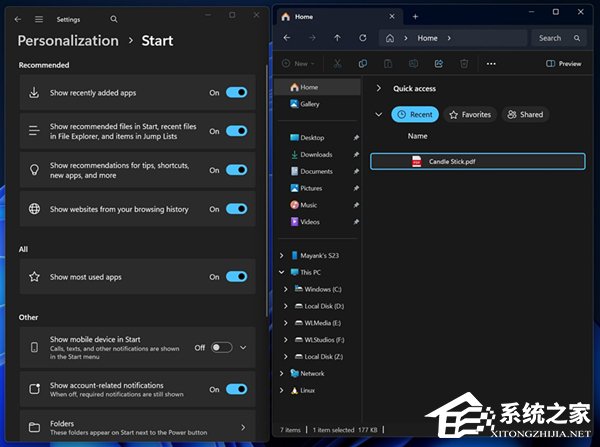Click the pin icon next to Documents

[356, 171]
